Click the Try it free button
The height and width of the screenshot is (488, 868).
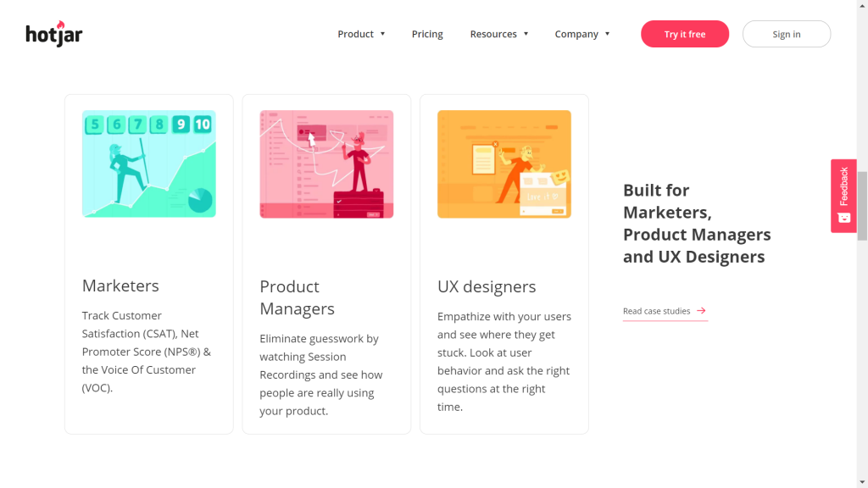(x=684, y=34)
